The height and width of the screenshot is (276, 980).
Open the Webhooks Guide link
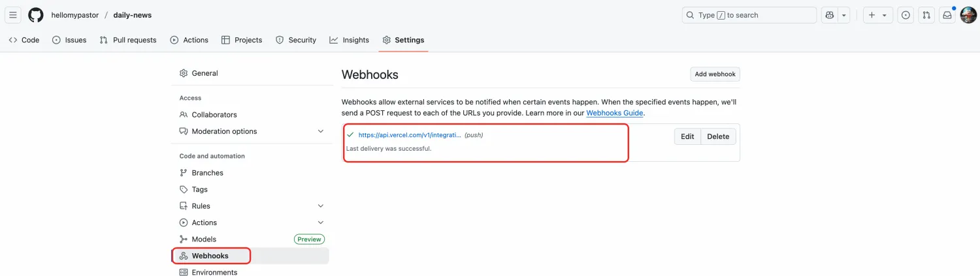pos(615,113)
